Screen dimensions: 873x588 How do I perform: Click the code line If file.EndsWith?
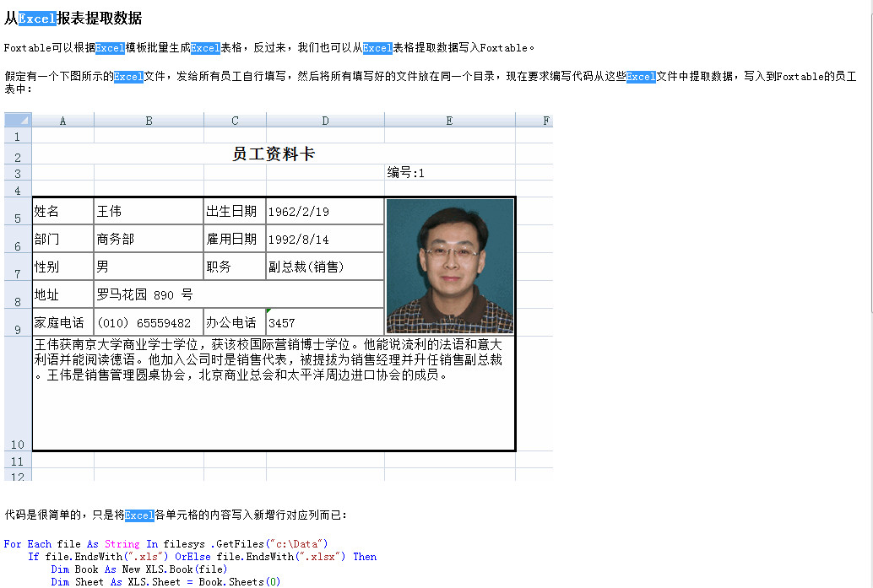202,556
